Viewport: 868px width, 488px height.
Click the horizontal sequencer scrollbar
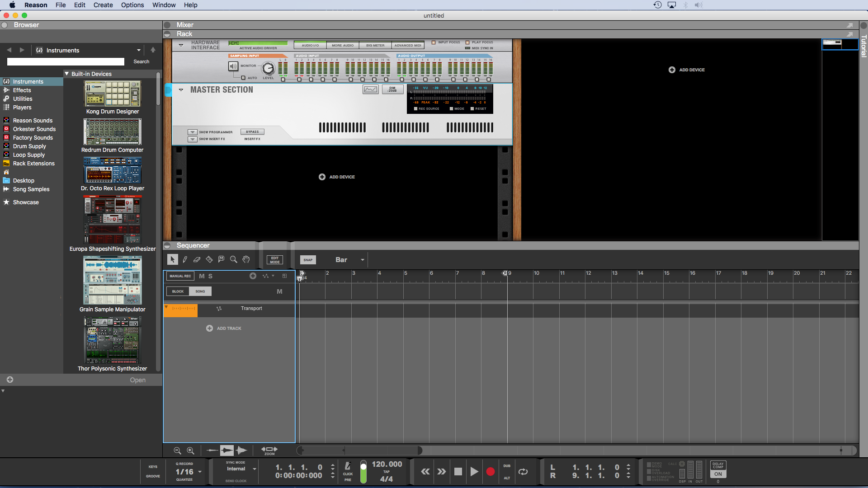360,450
